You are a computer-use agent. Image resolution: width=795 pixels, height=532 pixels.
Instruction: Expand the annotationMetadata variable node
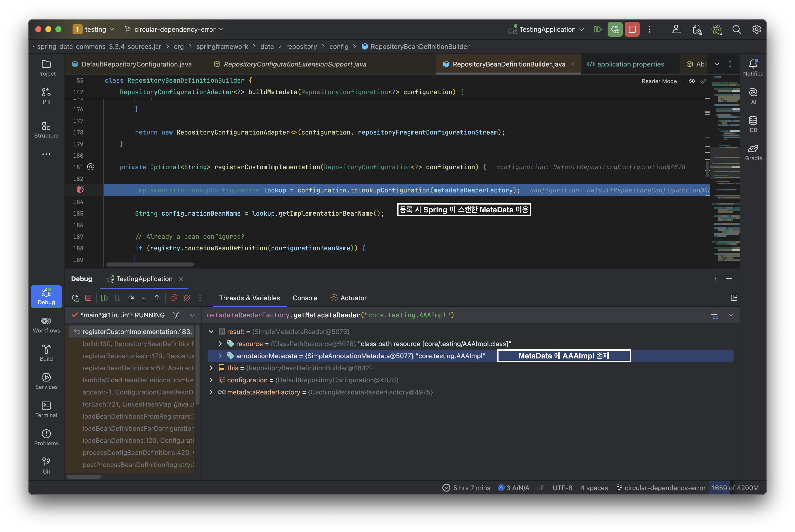coord(220,356)
